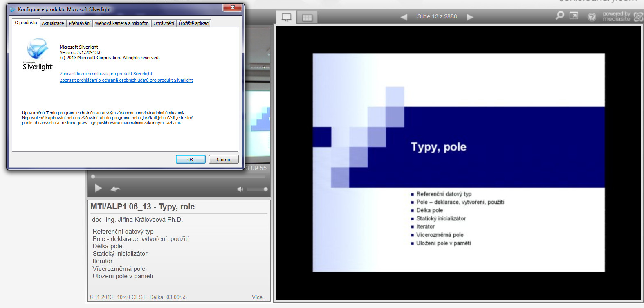Click the Délka: 03:09:55 text
Screen dimensions: 644x308
click(x=168, y=297)
